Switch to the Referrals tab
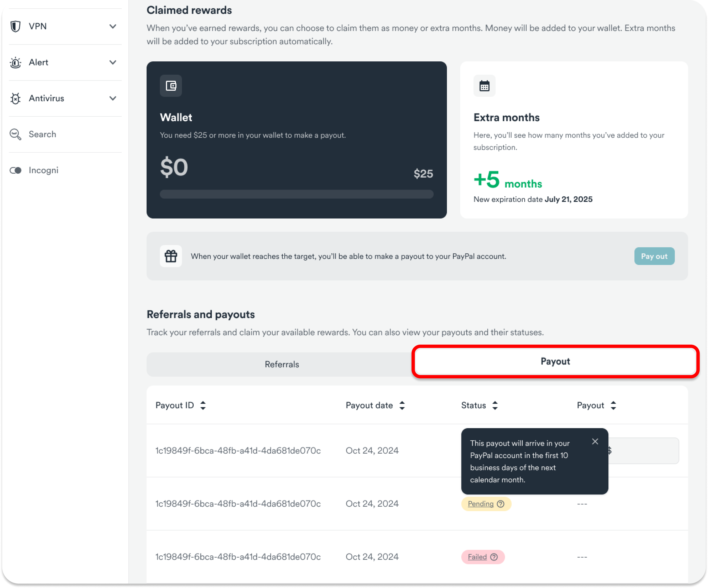Image resolution: width=708 pixels, height=588 pixels. pyautogui.click(x=282, y=364)
